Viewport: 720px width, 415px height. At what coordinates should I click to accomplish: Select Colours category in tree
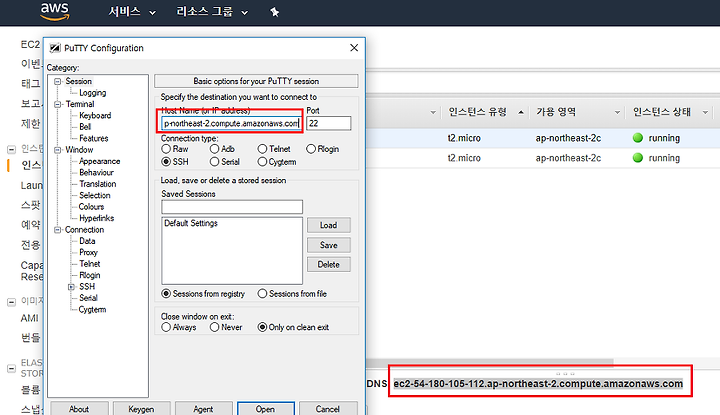click(x=91, y=207)
